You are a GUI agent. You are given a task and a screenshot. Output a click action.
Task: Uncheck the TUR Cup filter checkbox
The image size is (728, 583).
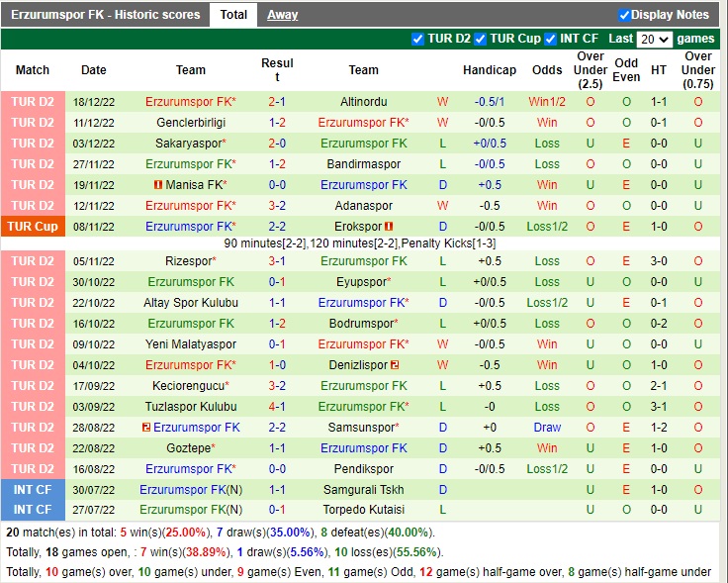481,39
